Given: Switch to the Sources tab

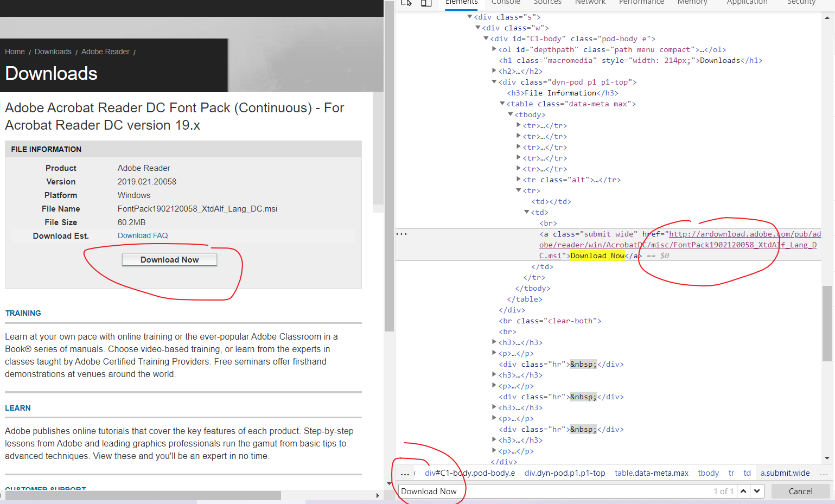Looking at the screenshot, I should [x=547, y=3].
